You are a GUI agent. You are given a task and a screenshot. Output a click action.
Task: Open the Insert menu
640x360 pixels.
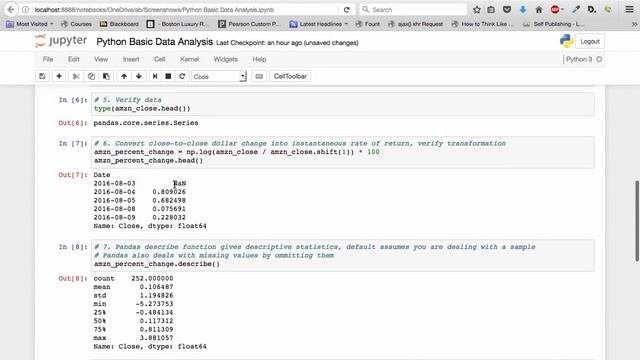(x=131, y=59)
